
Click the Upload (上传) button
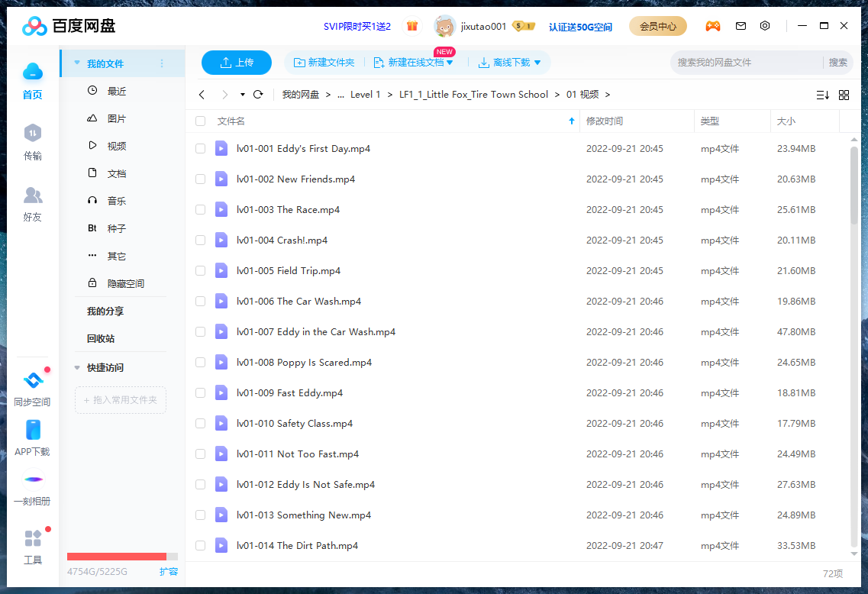tap(237, 63)
